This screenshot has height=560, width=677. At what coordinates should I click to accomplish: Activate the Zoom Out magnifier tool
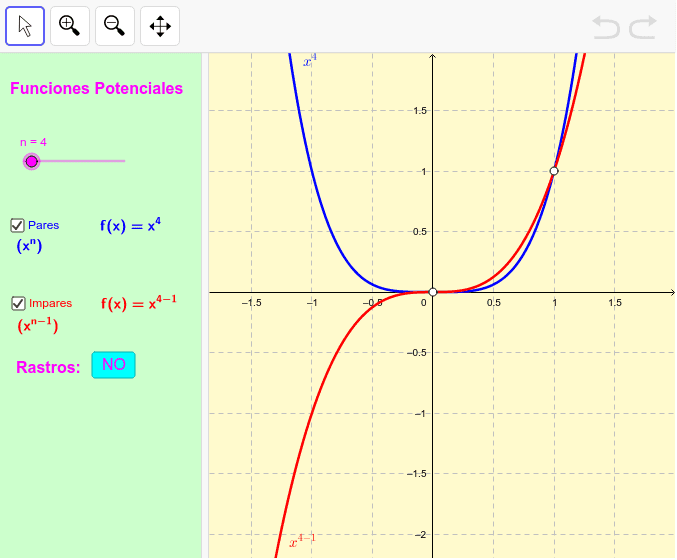click(x=115, y=26)
